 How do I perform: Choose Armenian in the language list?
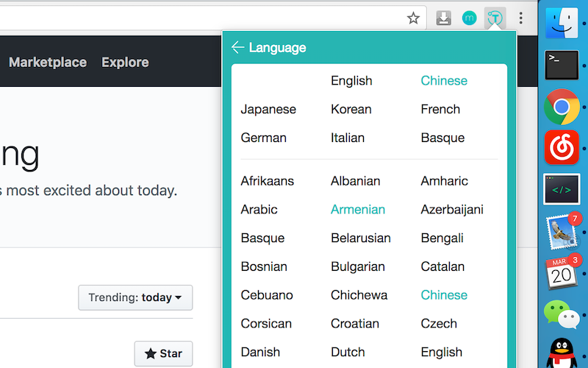pyautogui.click(x=358, y=210)
